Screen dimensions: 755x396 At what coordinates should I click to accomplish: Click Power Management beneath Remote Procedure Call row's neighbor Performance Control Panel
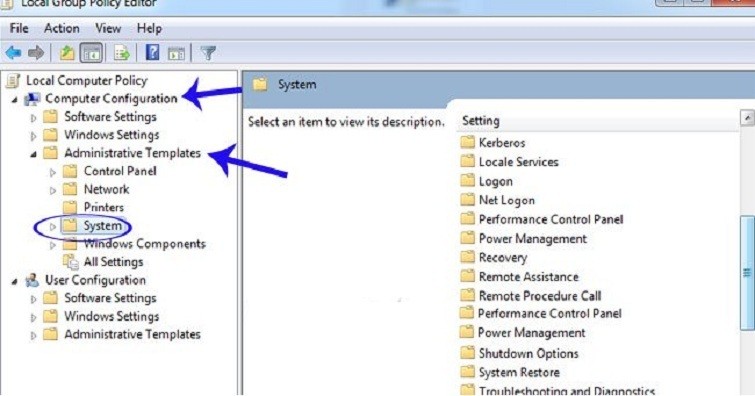tap(532, 333)
